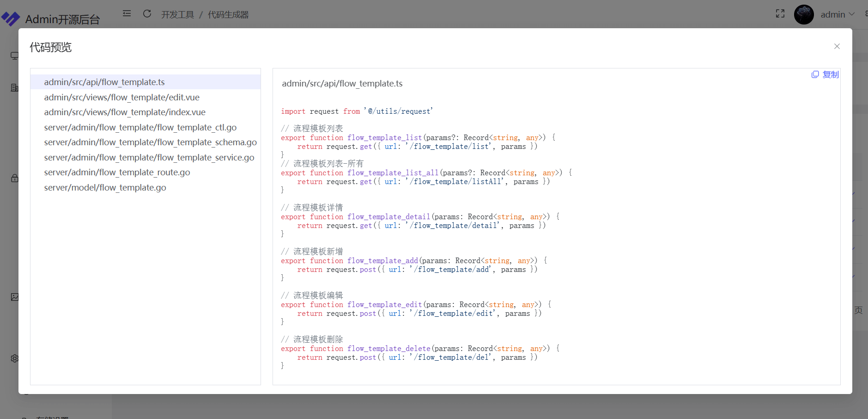Open admin/src/views/flow_template/edit.vue file
The width and height of the screenshot is (868, 419).
tap(121, 97)
